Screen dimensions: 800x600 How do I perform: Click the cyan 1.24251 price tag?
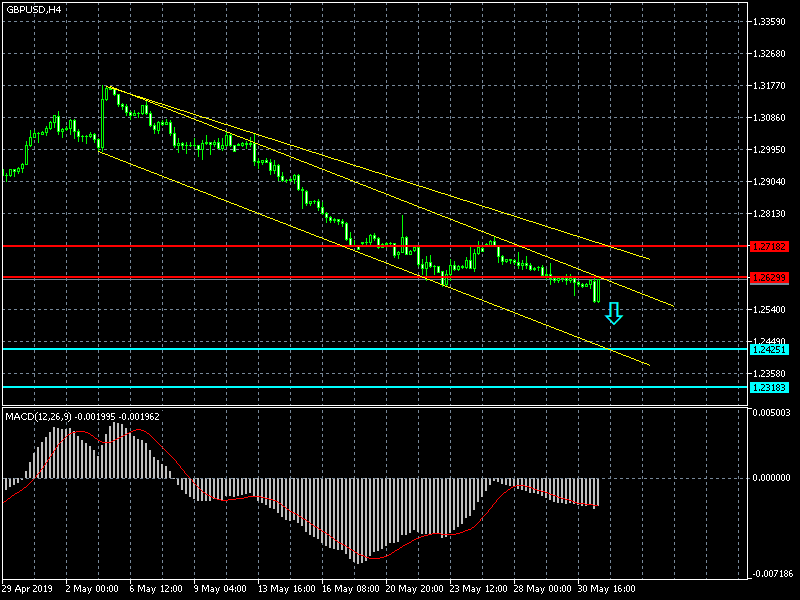coord(769,349)
